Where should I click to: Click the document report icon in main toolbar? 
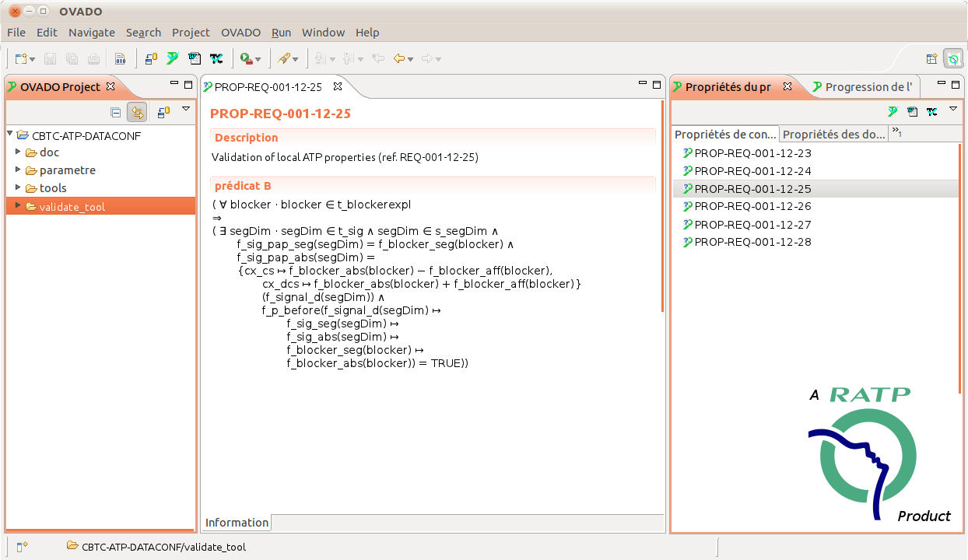[194, 58]
